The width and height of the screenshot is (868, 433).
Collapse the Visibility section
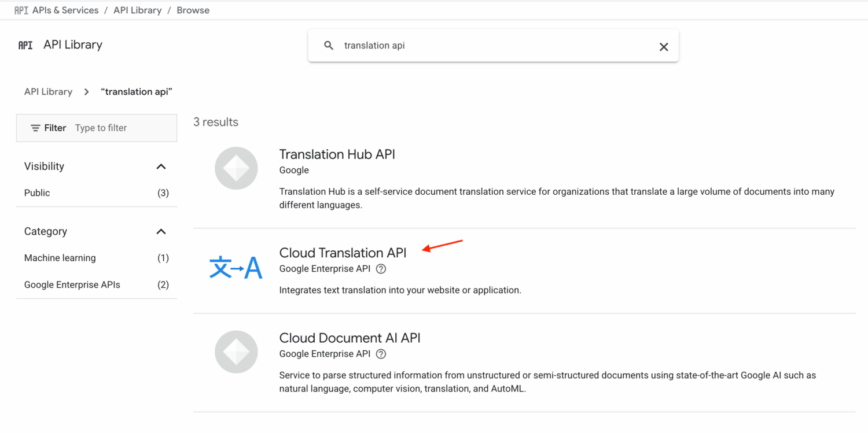coord(161,166)
